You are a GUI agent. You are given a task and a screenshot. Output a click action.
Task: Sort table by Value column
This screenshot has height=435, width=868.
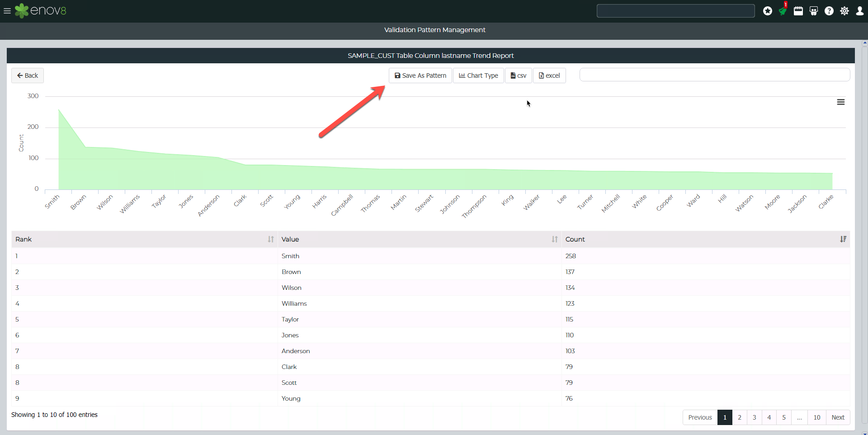click(x=420, y=239)
